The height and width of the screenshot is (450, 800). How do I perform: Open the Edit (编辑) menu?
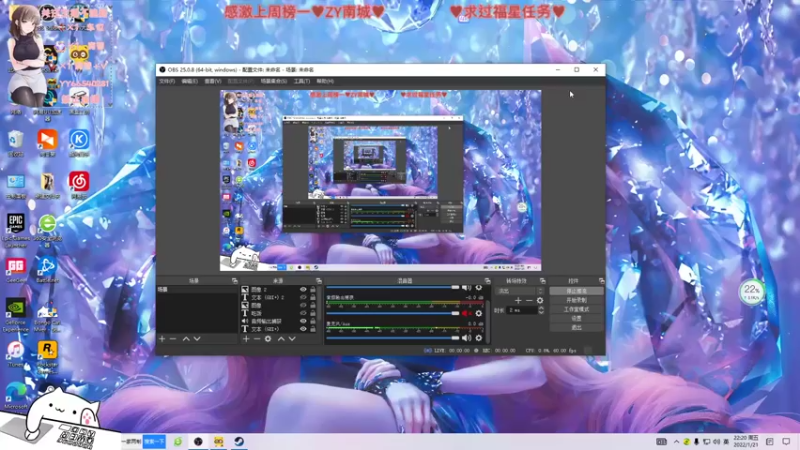pyautogui.click(x=189, y=81)
